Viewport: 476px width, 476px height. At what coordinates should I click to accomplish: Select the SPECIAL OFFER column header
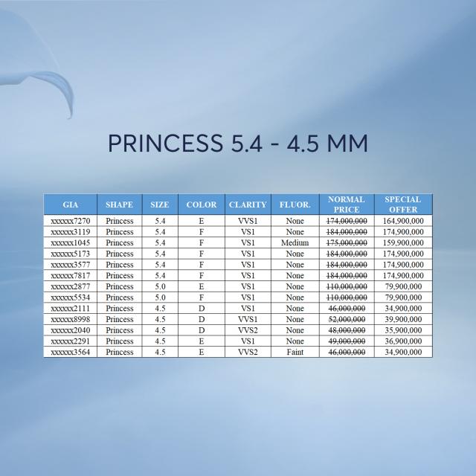coord(403,205)
